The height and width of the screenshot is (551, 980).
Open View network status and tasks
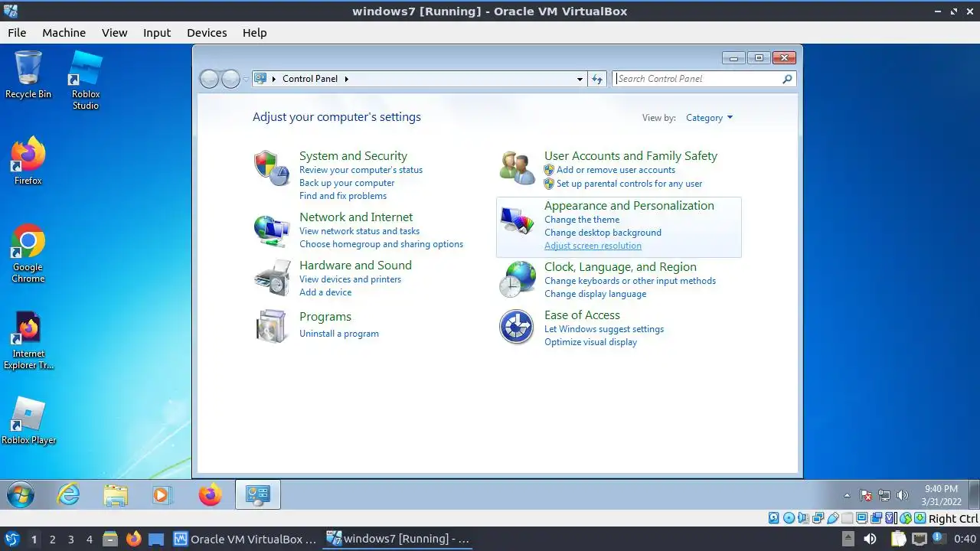[359, 231]
